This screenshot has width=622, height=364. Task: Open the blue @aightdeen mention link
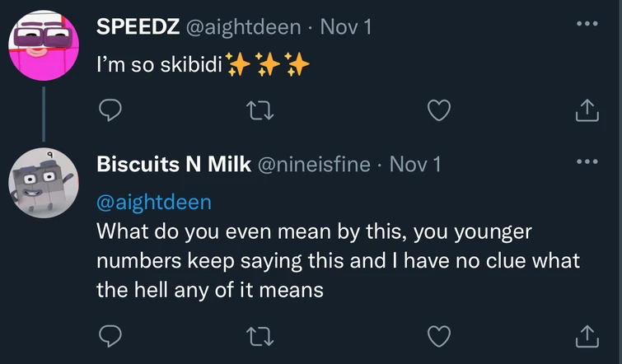point(154,202)
